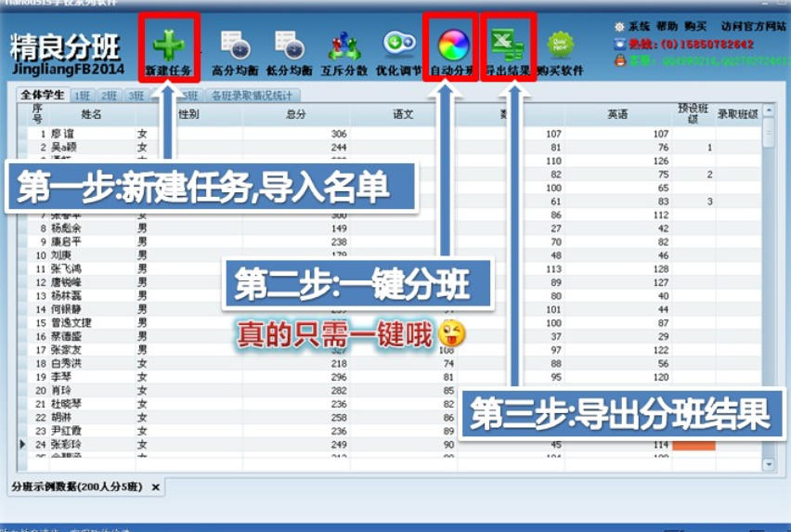
Task: Sort by the 性别 column header
Action: (188, 114)
